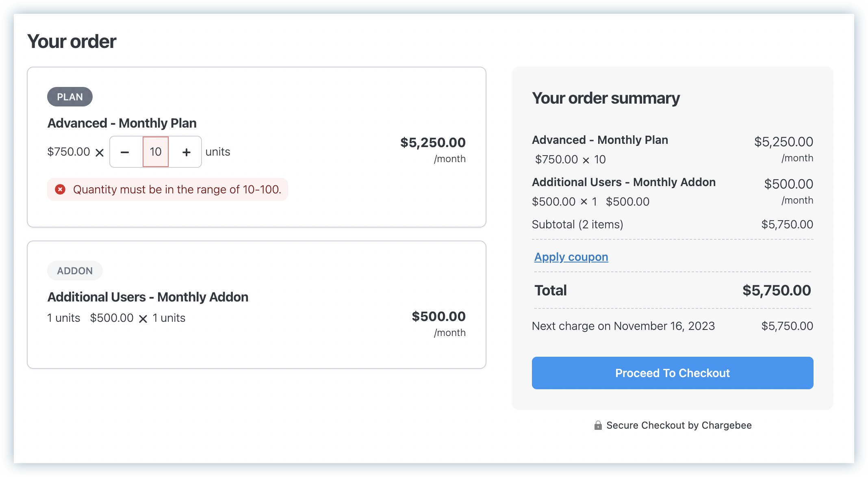Screen dimensions: 868x477
Task: Decrease plan quantity with minus button
Action: pos(125,152)
